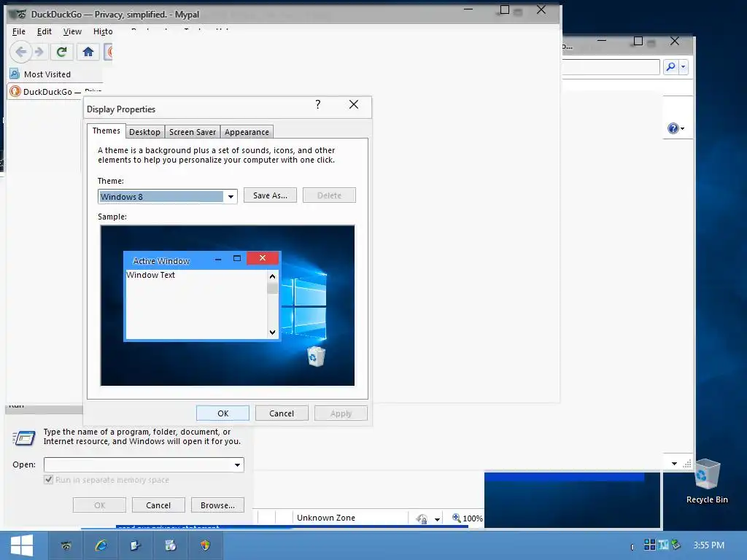Image resolution: width=747 pixels, height=560 pixels.
Task: Switch to the Desktop tab
Action: (x=144, y=132)
